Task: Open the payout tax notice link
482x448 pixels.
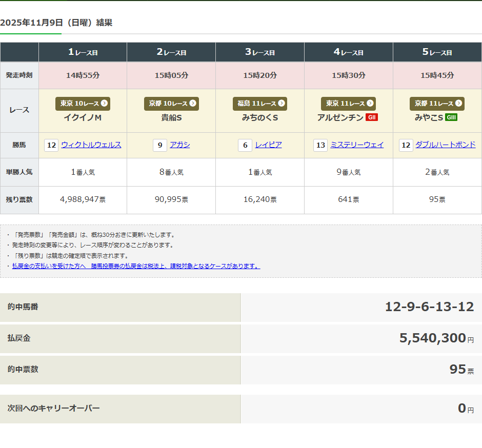Action: 136,266
